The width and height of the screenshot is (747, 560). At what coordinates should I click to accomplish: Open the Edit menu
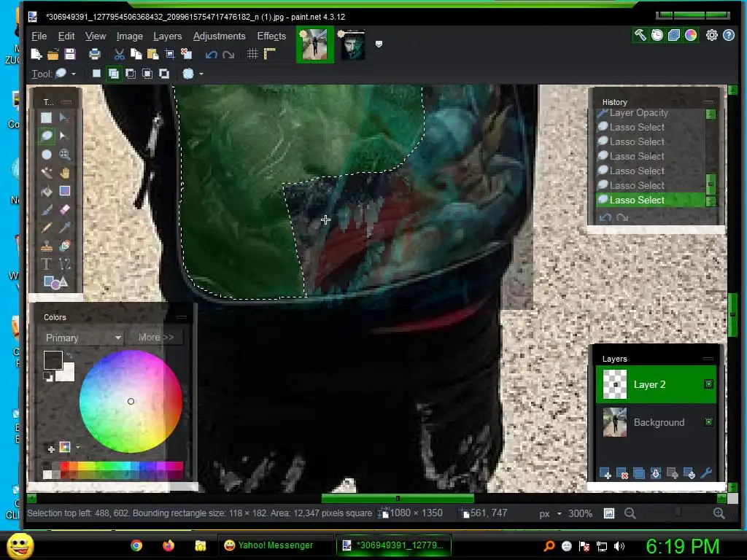tap(66, 36)
